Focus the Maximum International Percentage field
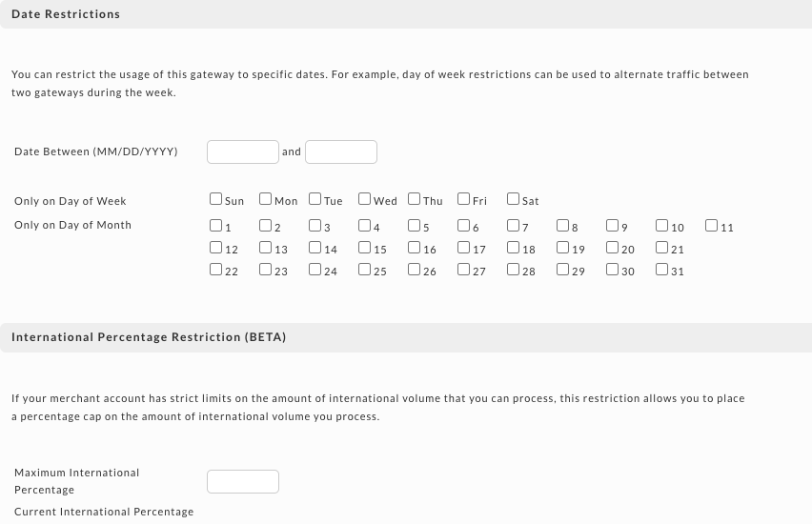This screenshot has width=812, height=524. click(243, 481)
